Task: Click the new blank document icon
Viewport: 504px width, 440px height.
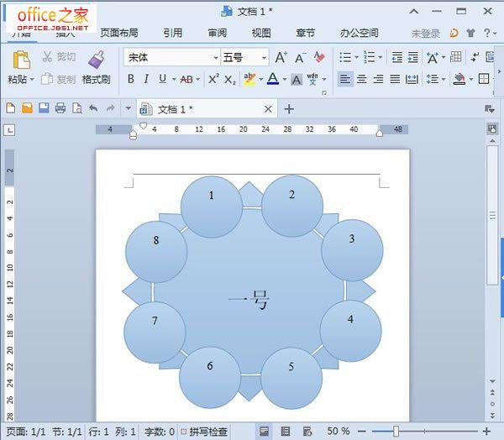Action: (11, 108)
